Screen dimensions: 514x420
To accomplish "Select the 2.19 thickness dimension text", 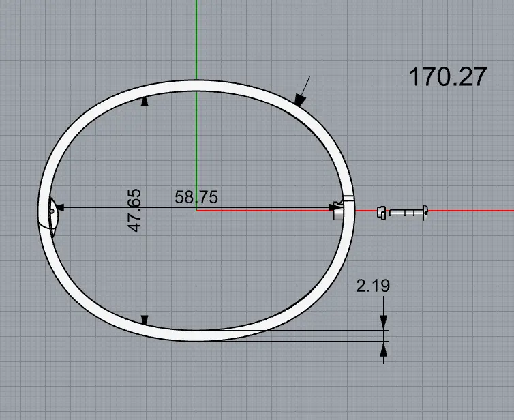I will (373, 286).
